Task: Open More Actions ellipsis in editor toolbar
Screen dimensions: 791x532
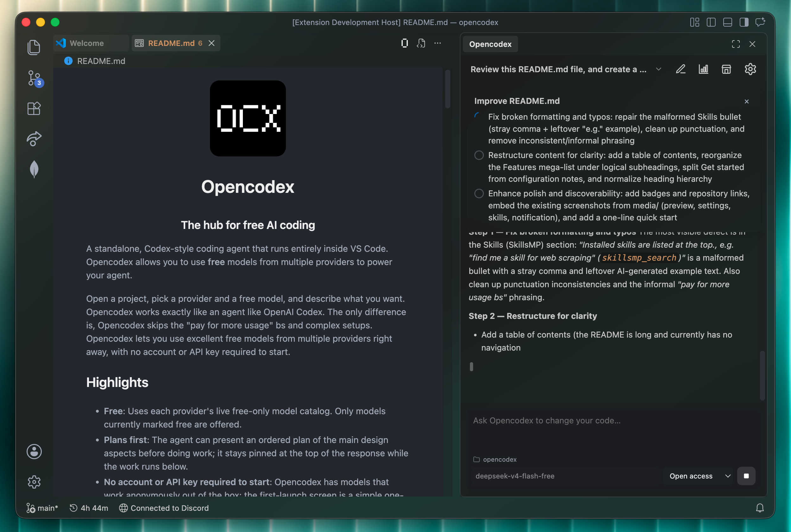Action: pos(438,43)
